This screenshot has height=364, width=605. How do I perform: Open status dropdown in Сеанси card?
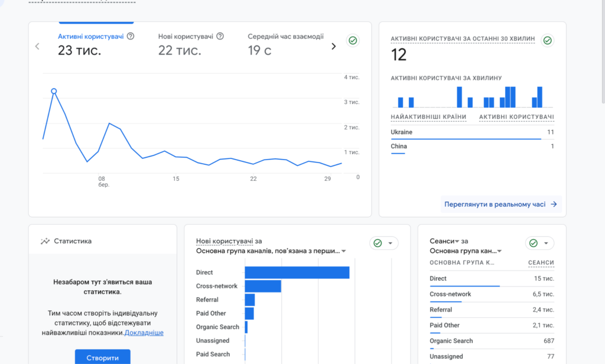545,243
